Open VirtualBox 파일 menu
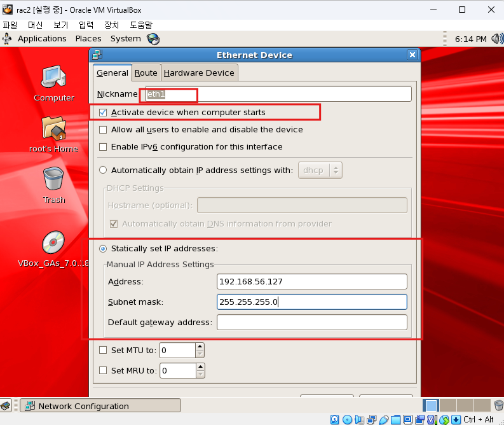Viewport: 504px width, 425px height. coord(10,25)
